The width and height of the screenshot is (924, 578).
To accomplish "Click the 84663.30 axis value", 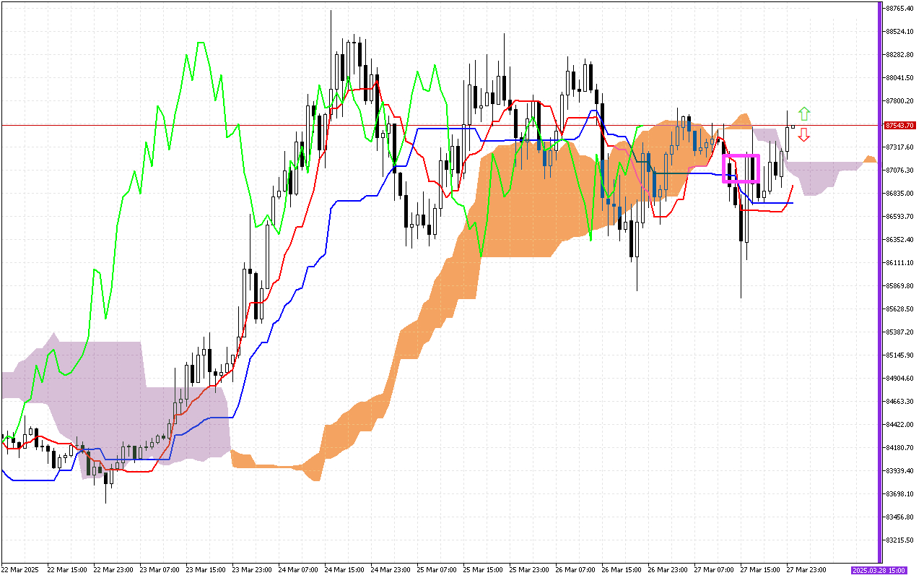I will click(899, 402).
